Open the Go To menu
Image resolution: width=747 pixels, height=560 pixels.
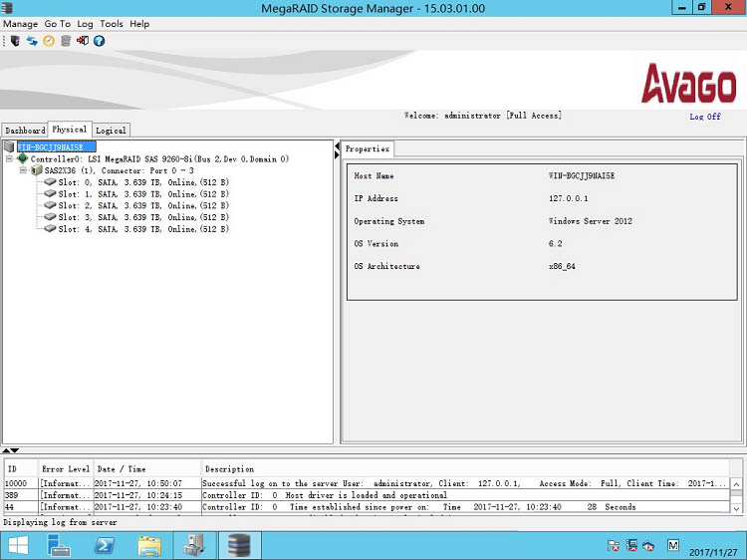(x=57, y=24)
